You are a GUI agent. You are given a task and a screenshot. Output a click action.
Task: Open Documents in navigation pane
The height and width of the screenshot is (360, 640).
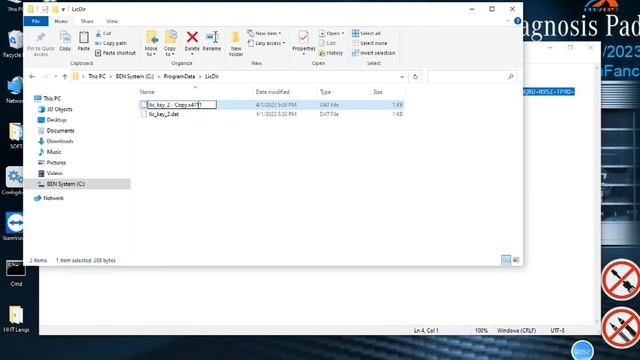60,131
